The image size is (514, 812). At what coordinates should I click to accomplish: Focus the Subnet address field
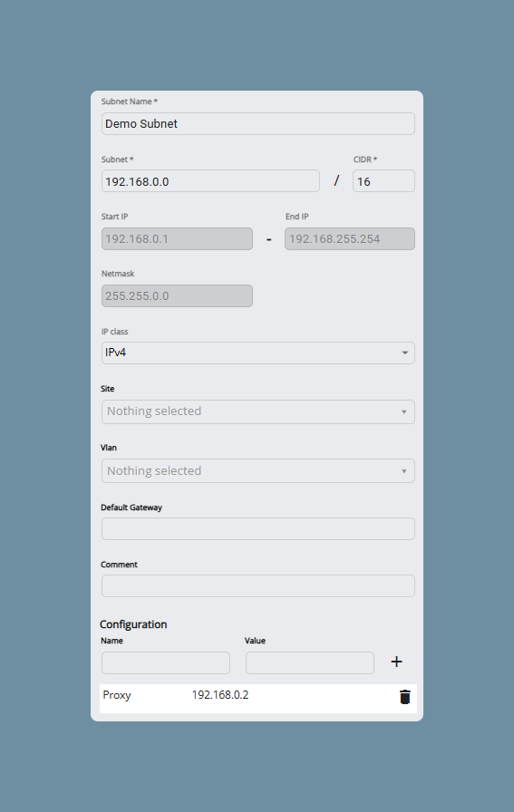pyautogui.click(x=210, y=181)
